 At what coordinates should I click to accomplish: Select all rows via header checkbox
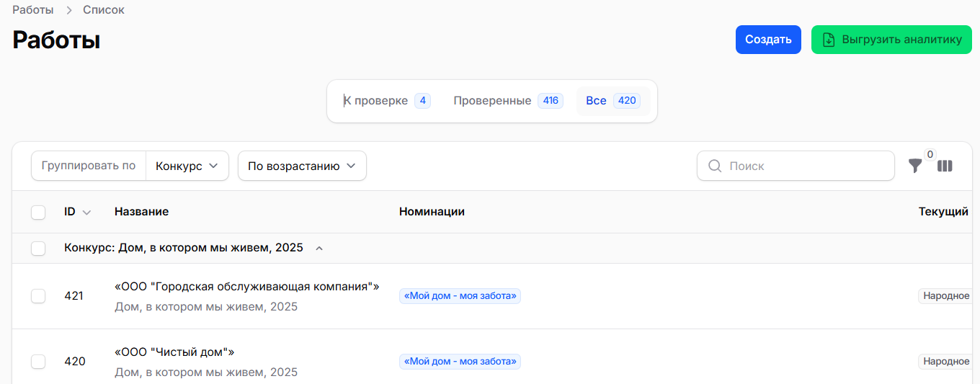(x=38, y=212)
